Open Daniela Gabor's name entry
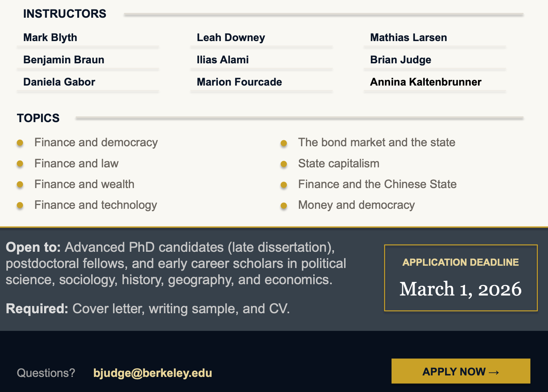Image resolution: width=548 pixels, height=392 pixels. [x=59, y=82]
